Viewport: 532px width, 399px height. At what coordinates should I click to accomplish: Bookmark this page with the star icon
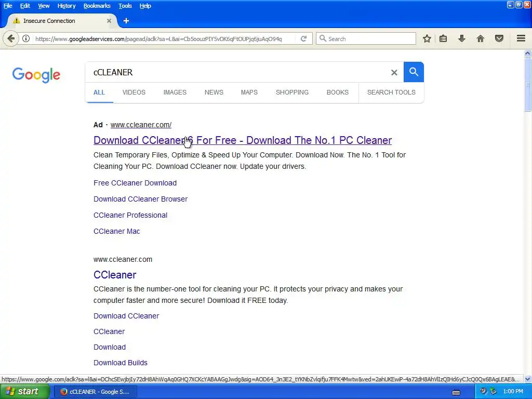click(427, 38)
